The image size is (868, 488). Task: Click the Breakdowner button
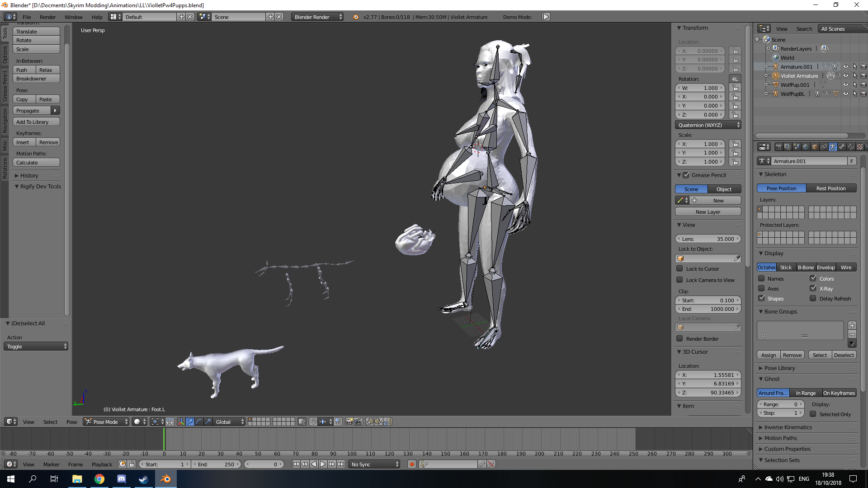pos(36,79)
